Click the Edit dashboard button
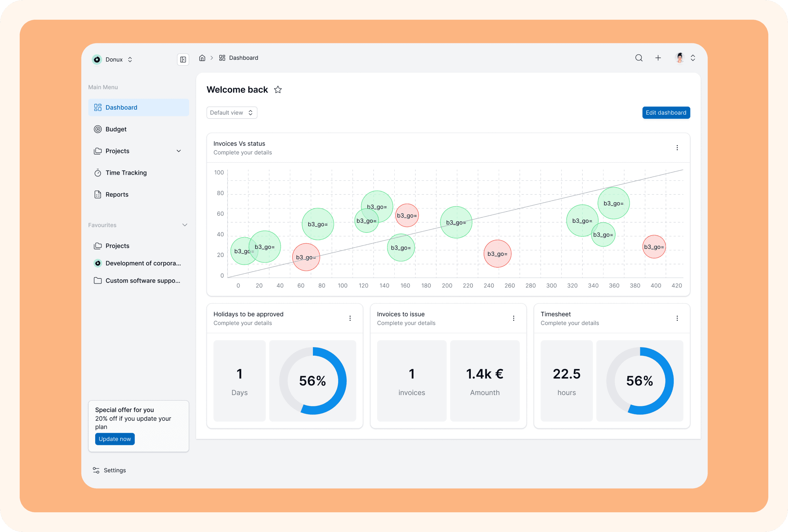 (x=666, y=113)
